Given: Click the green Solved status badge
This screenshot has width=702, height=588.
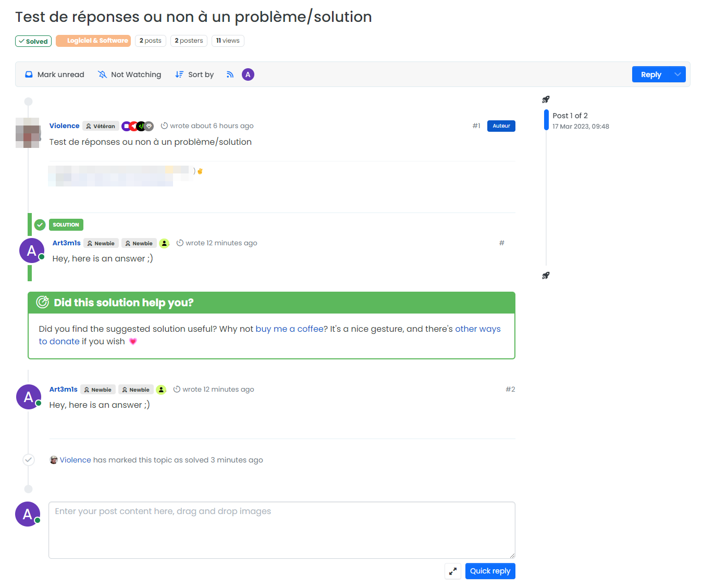Looking at the screenshot, I should tap(33, 41).
